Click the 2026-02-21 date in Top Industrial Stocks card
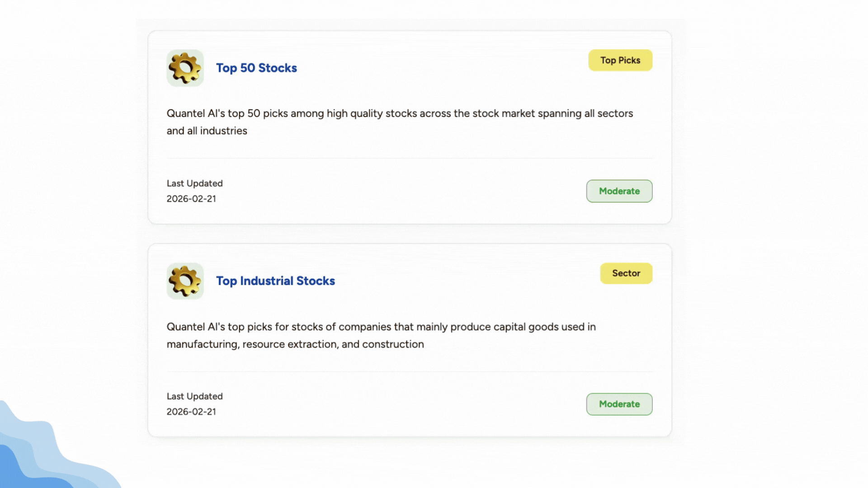The height and width of the screenshot is (488, 868). pos(191,412)
